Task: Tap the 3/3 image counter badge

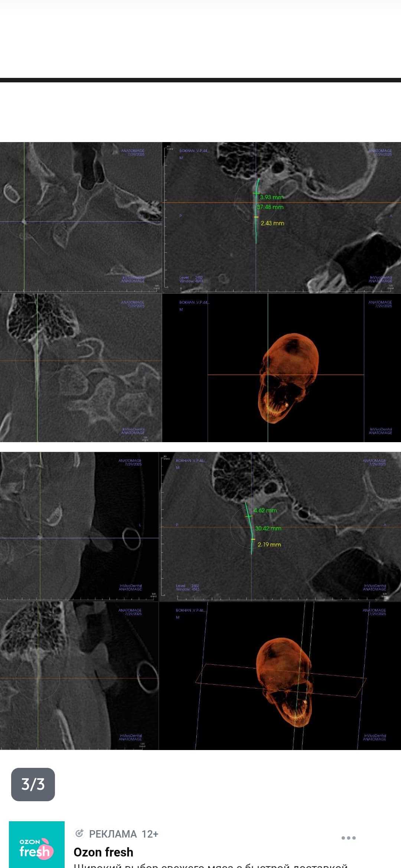Action: coord(33,784)
